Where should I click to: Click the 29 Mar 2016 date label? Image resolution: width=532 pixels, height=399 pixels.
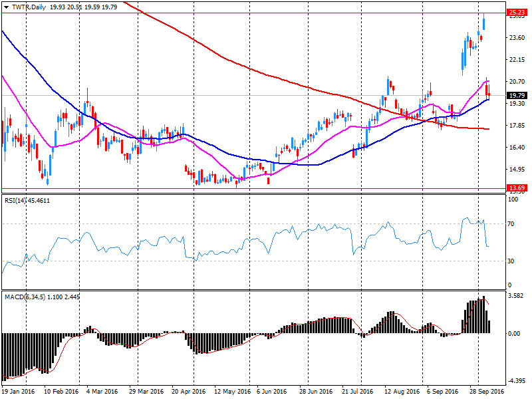point(146,391)
